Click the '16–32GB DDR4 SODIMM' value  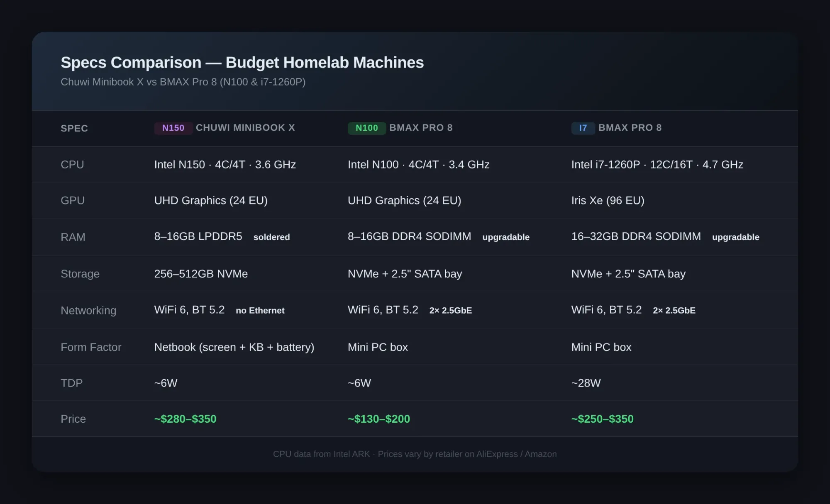636,236
